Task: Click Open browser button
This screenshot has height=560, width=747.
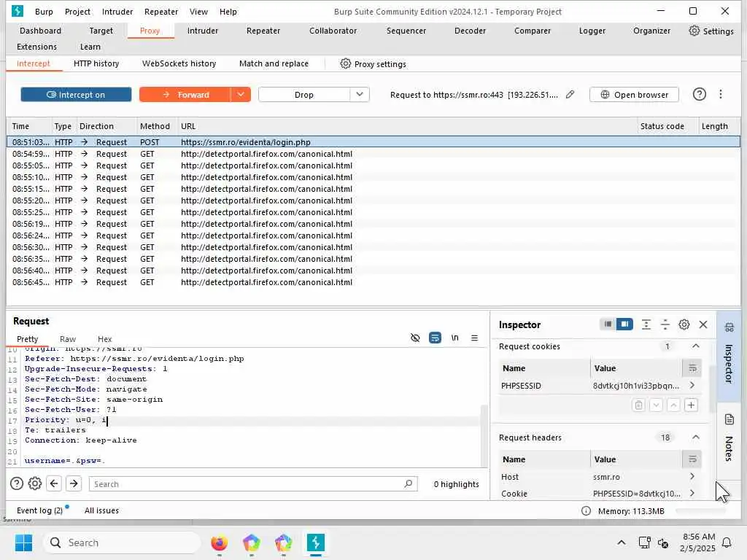Action: coord(634,95)
